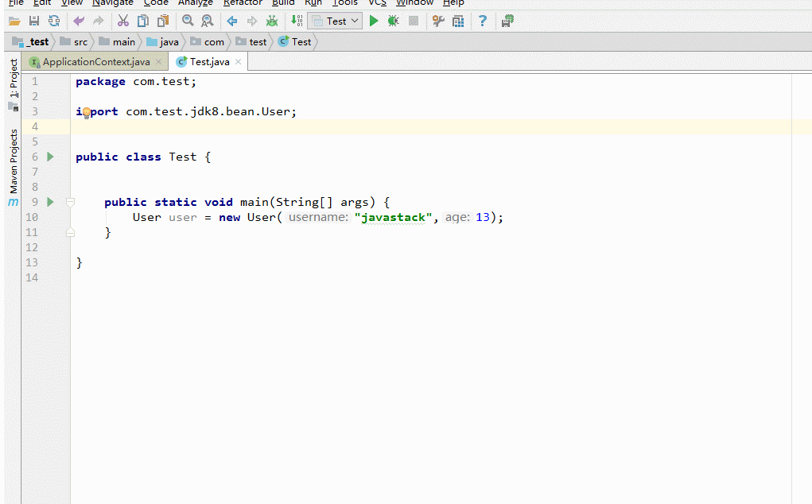This screenshot has height=504, width=812.
Task: Open the Navigate menu
Action: 113,3
